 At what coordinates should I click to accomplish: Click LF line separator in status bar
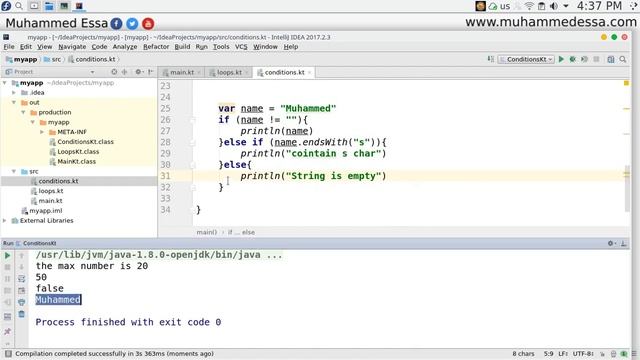click(x=563, y=353)
